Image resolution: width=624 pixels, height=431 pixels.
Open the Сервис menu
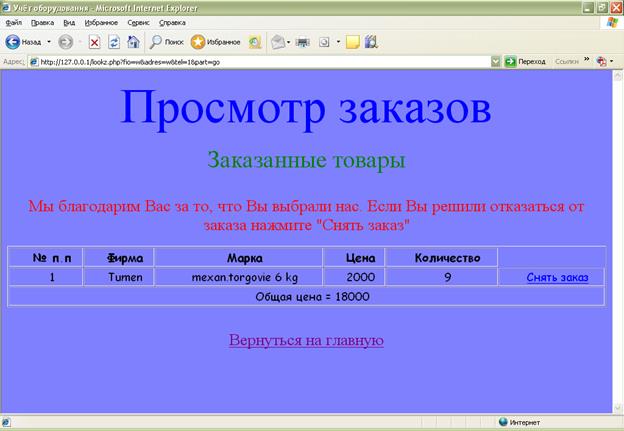click(x=139, y=22)
